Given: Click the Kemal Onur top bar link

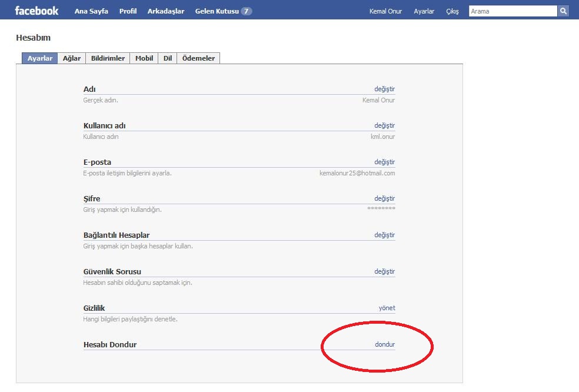Looking at the screenshot, I should tap(385, 11).
